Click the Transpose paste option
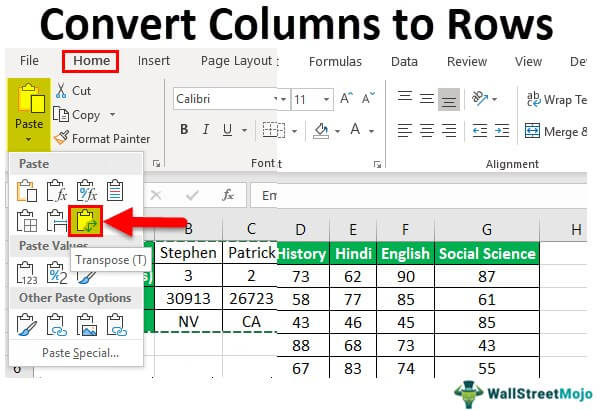The height and width of the screenshot is (410, 609). [x=88, y=222]
